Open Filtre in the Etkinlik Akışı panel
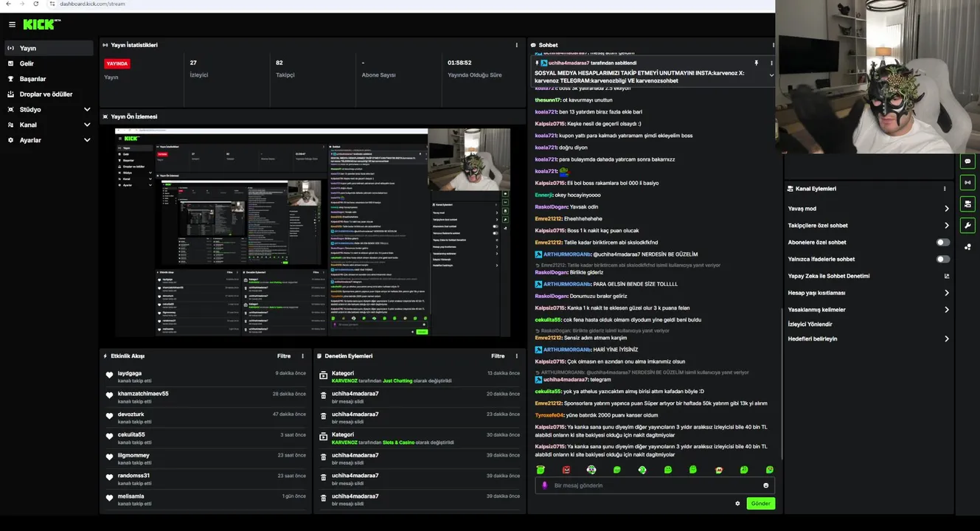980x531 pixels. pos(284,356)
